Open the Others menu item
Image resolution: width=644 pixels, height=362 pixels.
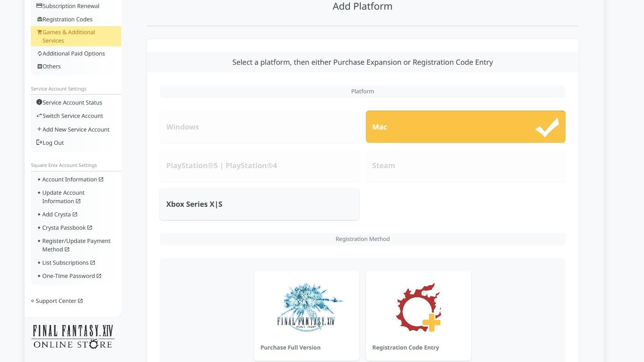coord(52,66)
